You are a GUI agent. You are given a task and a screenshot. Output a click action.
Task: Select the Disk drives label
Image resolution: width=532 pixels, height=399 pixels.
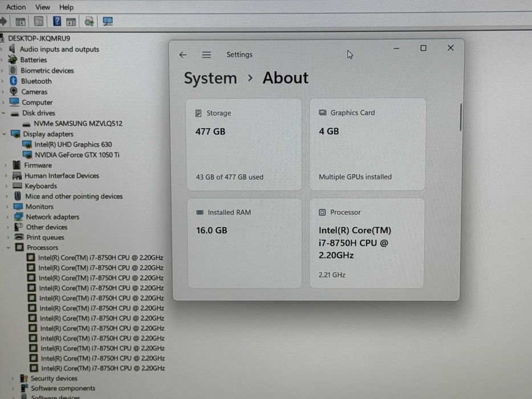[39, 113]
